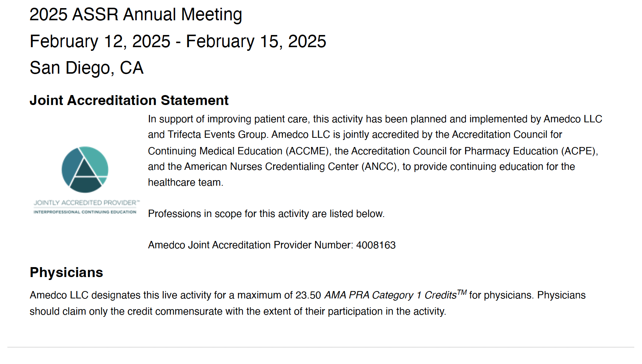This screenshot has width=642, height=364.
Task: Click the provider number 4008163
Action: click(376, 245)
